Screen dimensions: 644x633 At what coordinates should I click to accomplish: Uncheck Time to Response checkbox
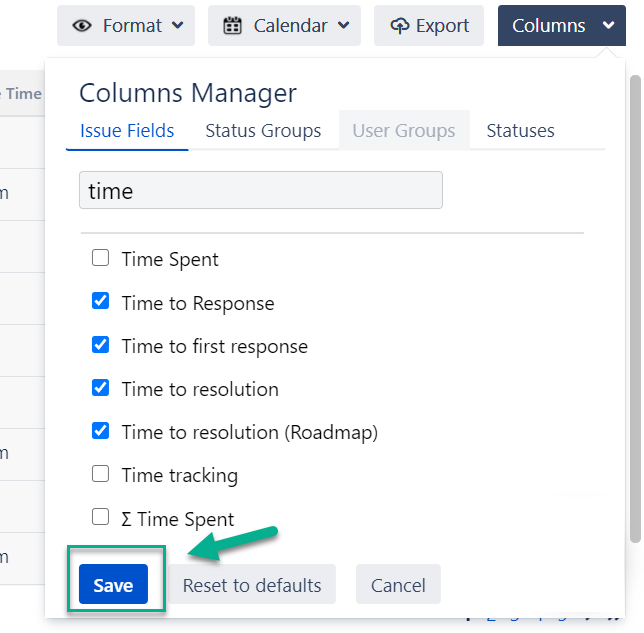click(x=100, y=301)
